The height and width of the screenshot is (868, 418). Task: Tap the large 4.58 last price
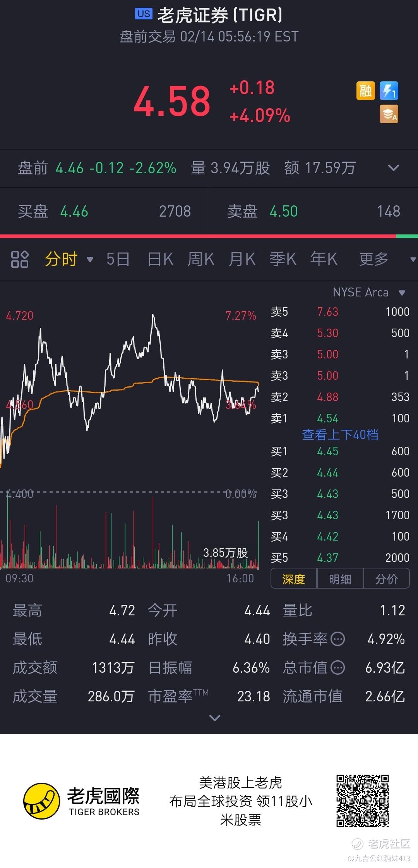point(172,101)
